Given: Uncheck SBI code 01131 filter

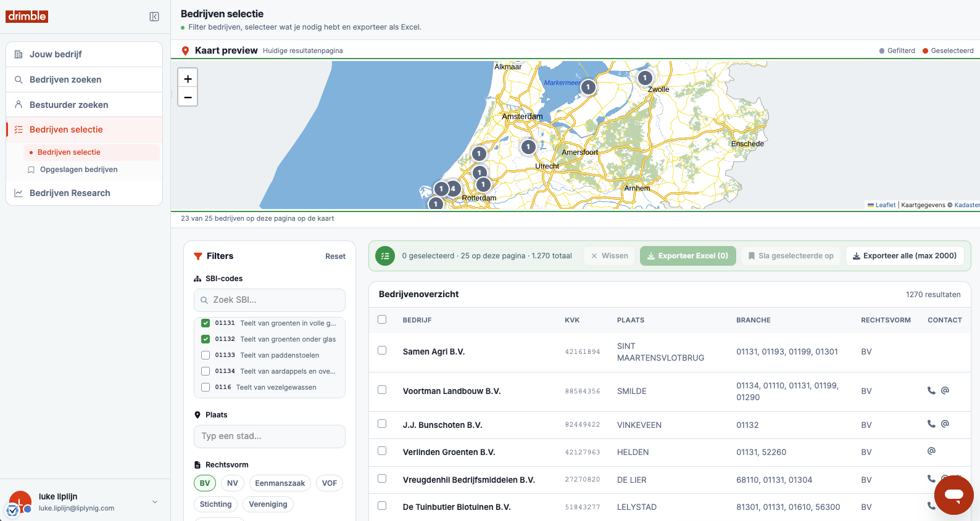Looking at the screenshot, I should click(206, 323).
